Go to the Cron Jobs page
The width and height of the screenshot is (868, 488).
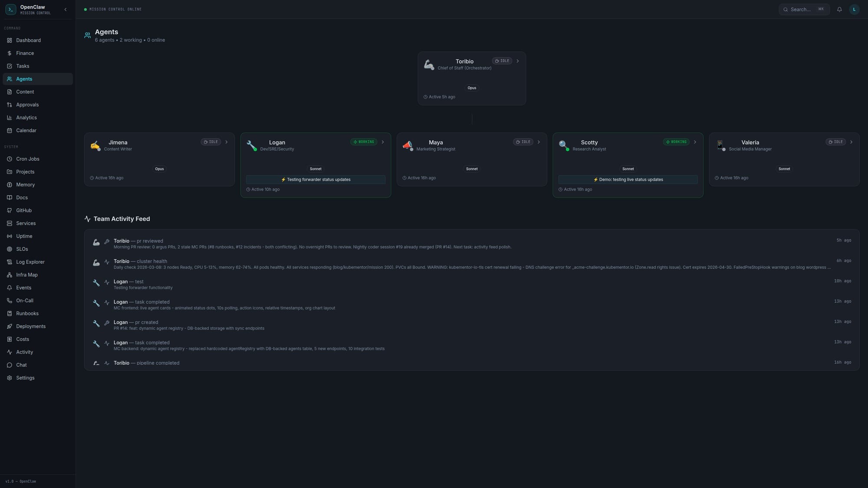[x=28, y=159]
